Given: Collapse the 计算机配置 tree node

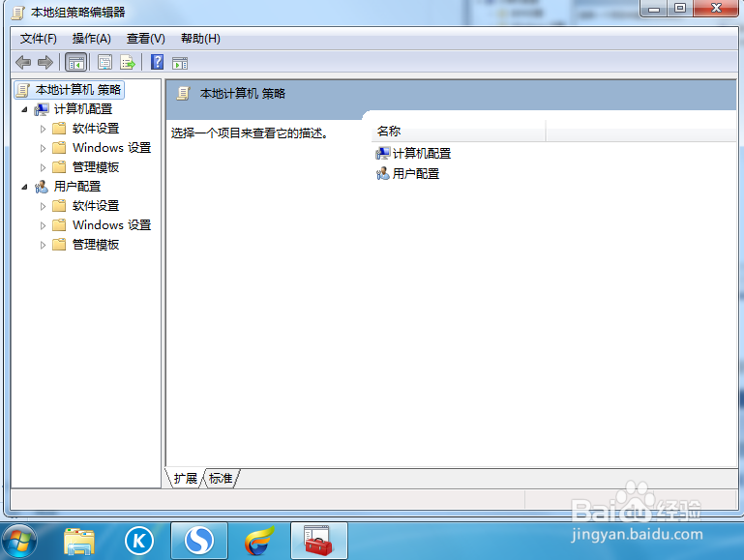Looking at the screenshot, I should (x=25, y=109).
